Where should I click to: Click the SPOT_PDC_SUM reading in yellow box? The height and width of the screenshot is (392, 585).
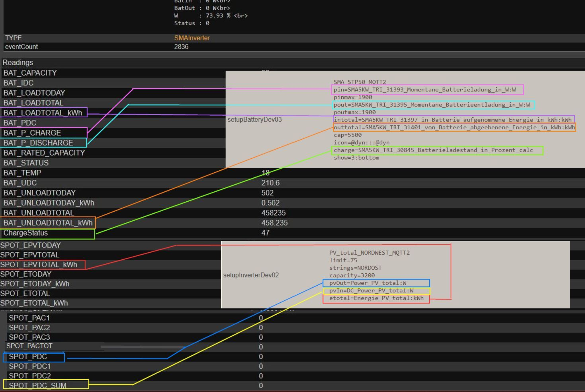pyautogui.click(x=38, y=385)
